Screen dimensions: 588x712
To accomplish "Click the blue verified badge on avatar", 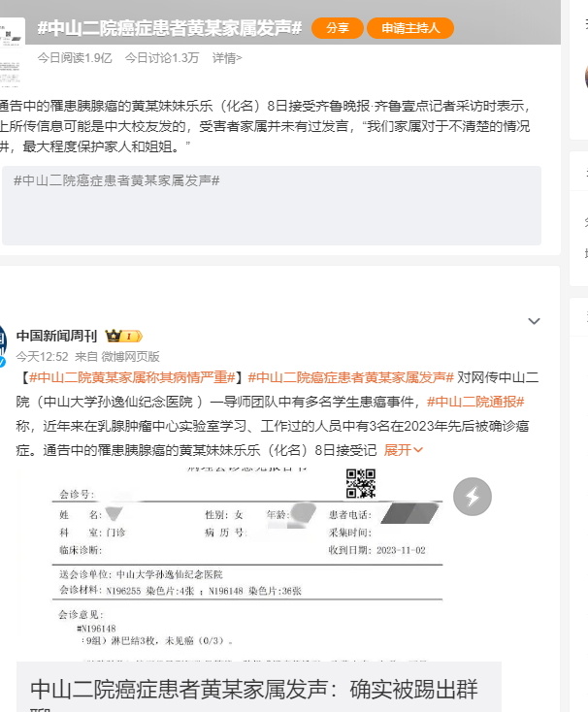I will pyautogui.click(x=3, y=362).
